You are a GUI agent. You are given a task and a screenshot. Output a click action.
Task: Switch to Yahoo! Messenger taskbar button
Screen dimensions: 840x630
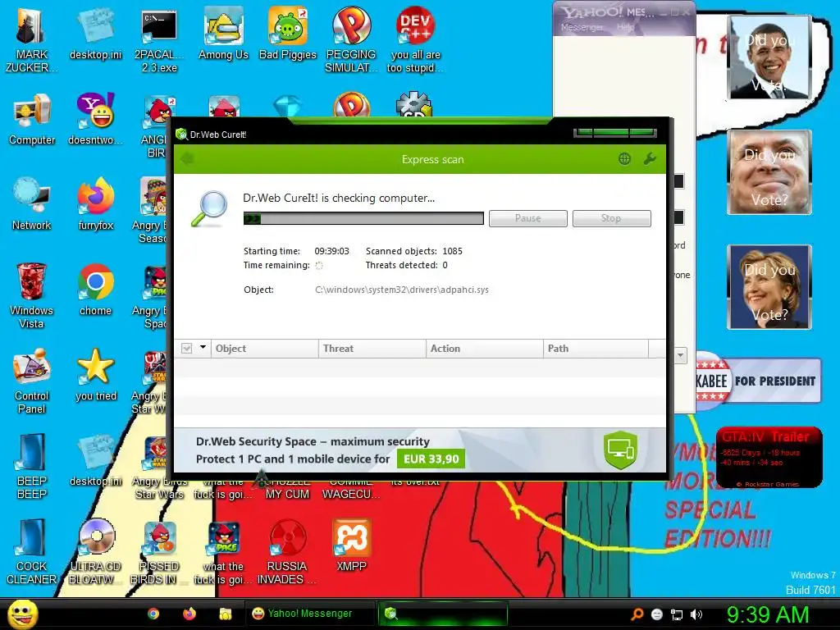310,614
